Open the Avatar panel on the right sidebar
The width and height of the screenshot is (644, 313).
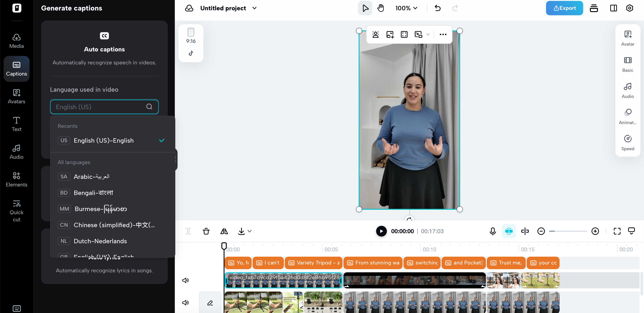[x=627, y=38]
